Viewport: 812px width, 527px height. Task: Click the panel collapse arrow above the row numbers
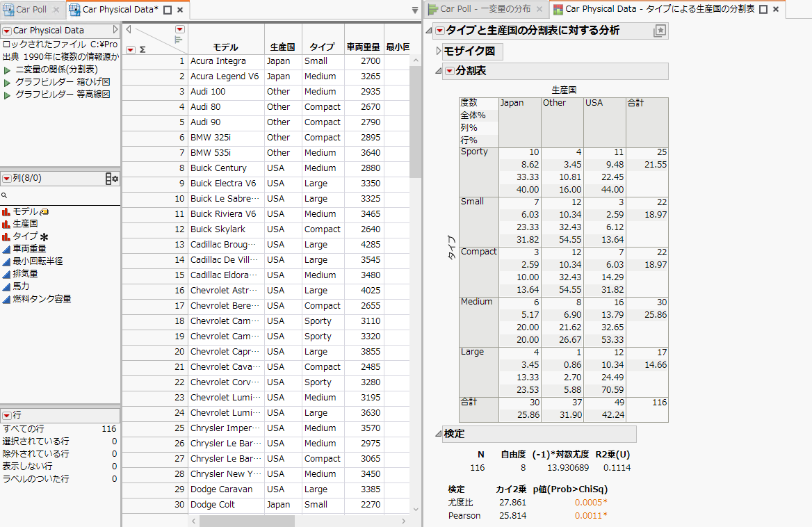tap(129, 31)
